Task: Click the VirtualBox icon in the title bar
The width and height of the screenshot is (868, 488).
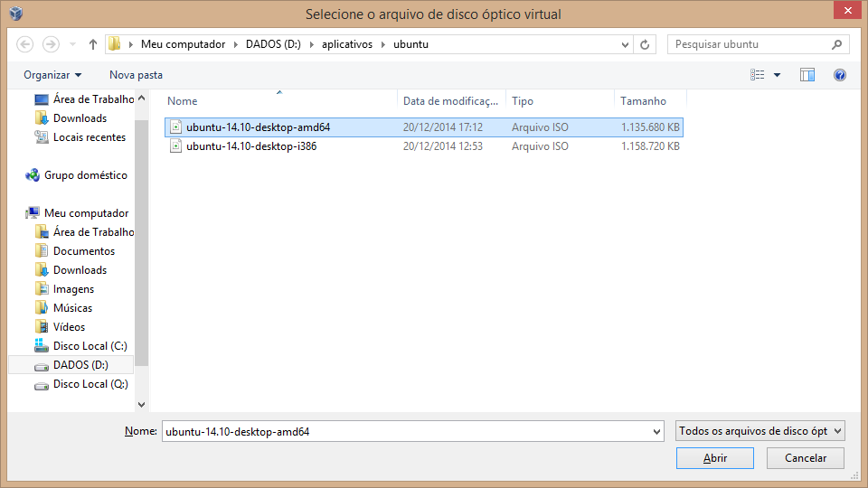Action: (16, 14)
